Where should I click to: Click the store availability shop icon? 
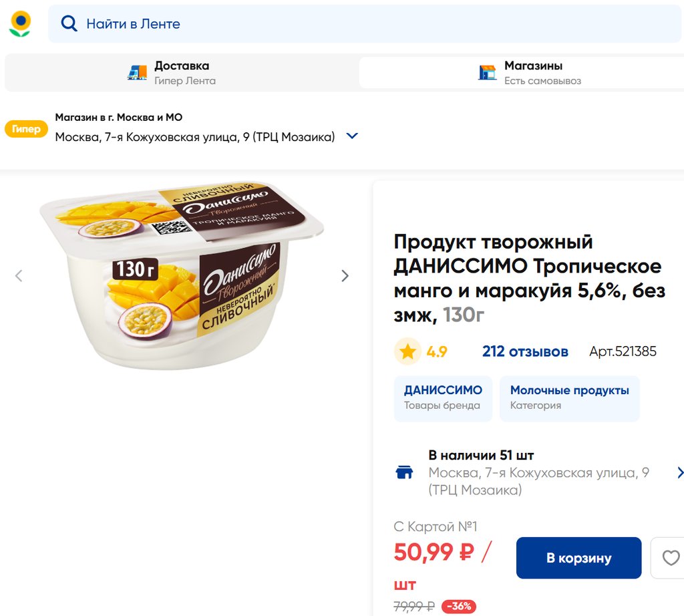pyautogui.click(x=404, y=473)
